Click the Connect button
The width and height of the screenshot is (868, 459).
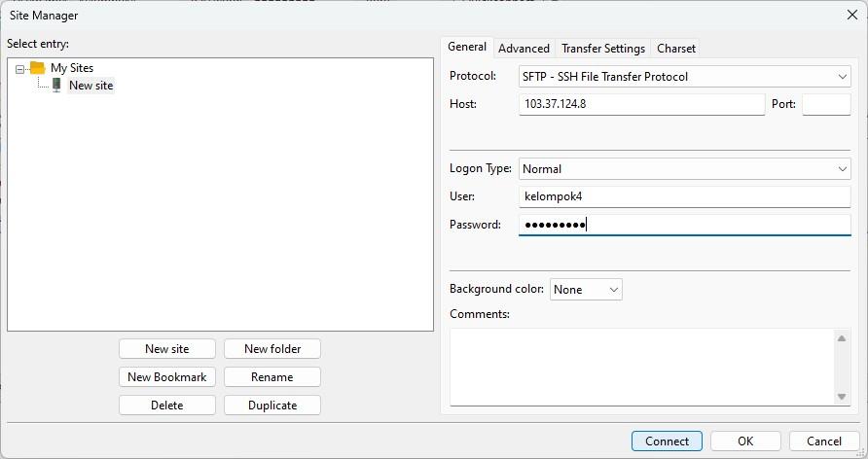tap(667, 441)
